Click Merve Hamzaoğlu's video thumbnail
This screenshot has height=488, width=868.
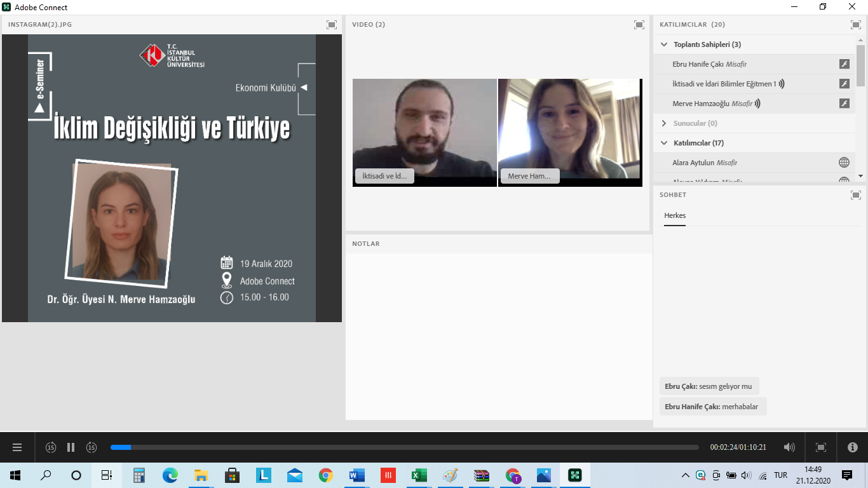[570, 132]
